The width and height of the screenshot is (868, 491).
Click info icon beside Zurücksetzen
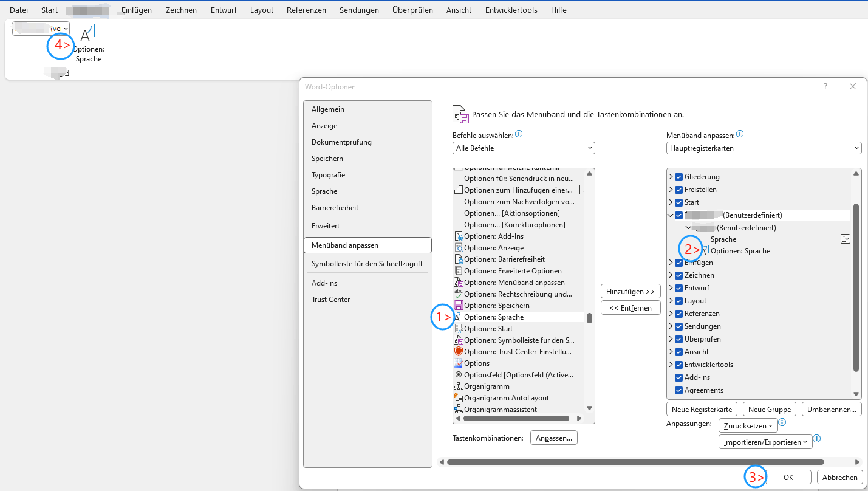click(x=782, y=422)
